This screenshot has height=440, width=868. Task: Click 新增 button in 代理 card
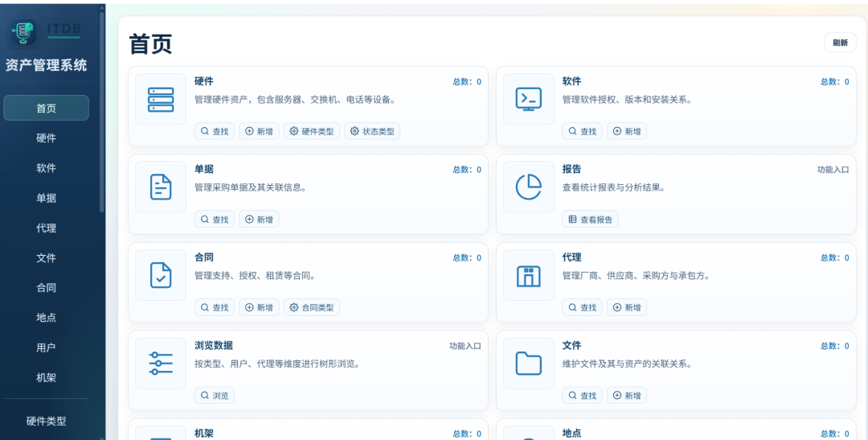pos(627,307)
